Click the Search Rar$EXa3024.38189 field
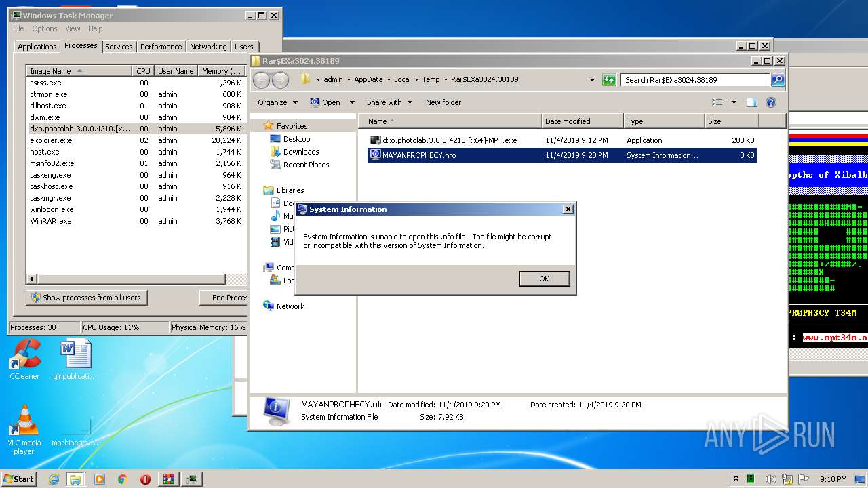The image size is (868, 488). (x=695, y=80)
